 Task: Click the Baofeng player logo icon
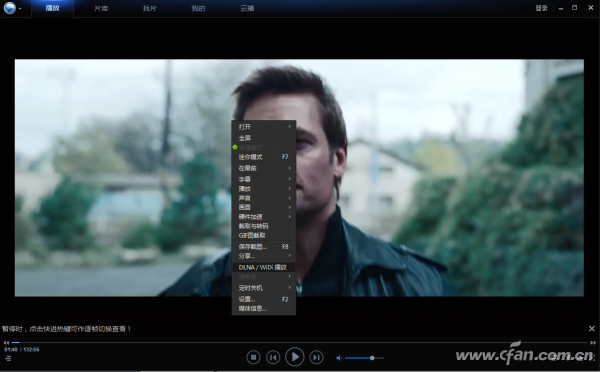click(10, 8)
